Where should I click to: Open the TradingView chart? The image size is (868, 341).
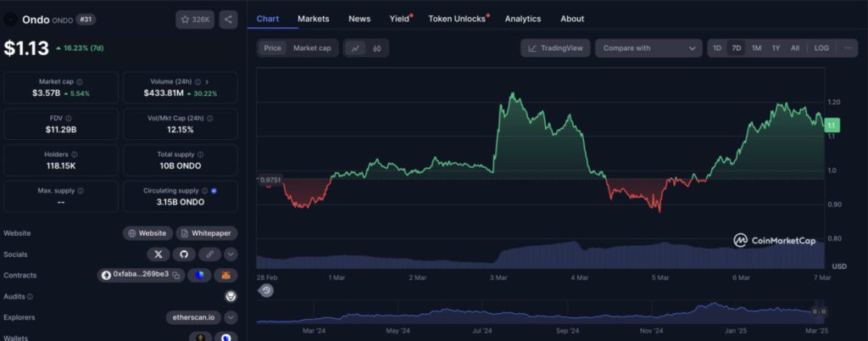[x=555, y=48]
